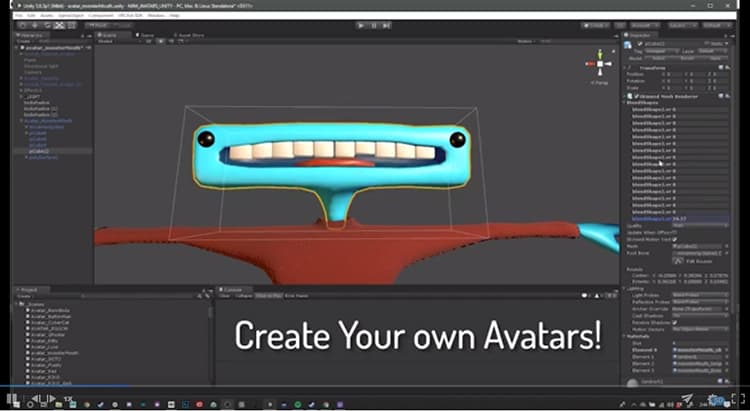Toggle Local/Global handle rotation button

[120, 25]
